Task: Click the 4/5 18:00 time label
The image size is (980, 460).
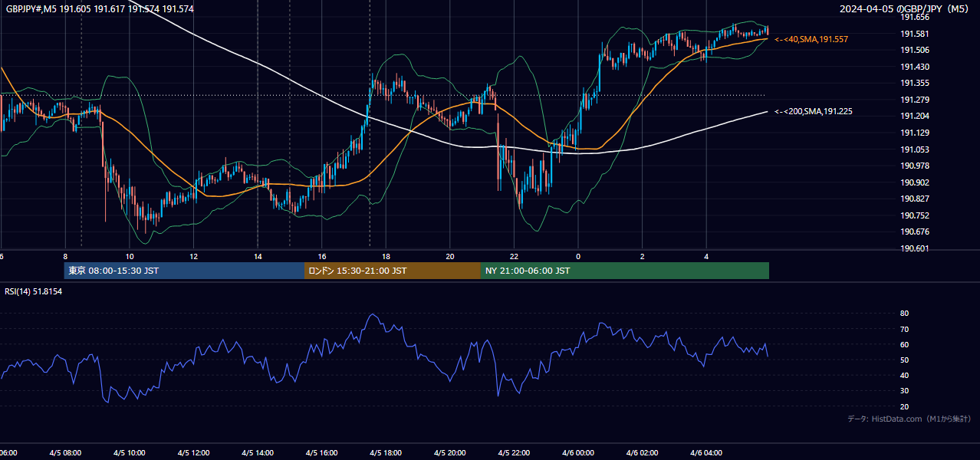Action: tap(386, 453)
